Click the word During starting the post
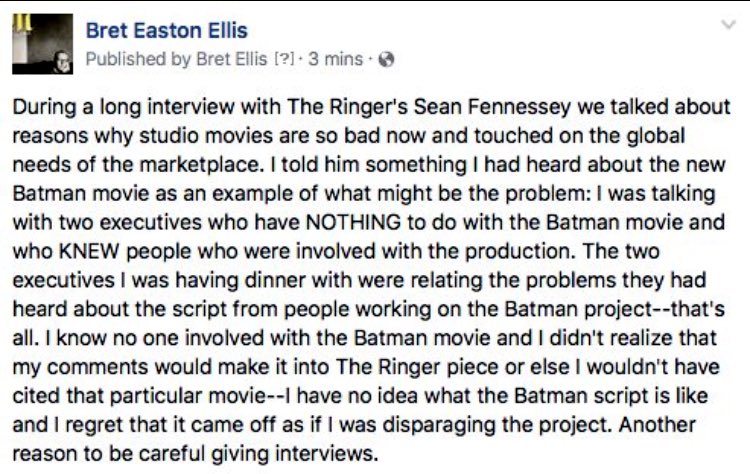750x474 pixels. tap(44, 107)
